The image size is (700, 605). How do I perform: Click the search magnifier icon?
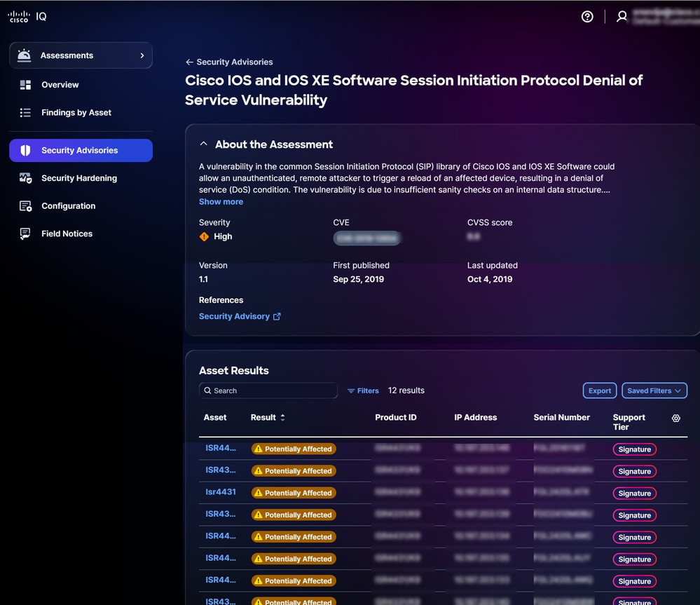coord(207,390)
